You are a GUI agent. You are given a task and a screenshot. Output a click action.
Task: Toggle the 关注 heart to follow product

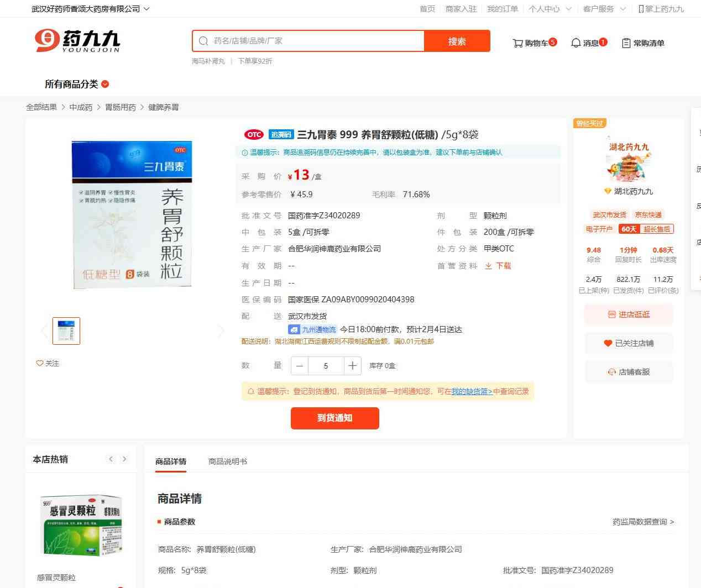tap(40, 363)
